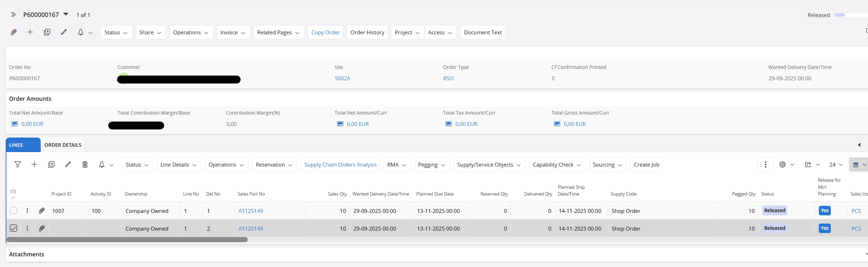Click the horizontal scrollbar under the lines table
The height and width of the screenshot is (267, 868).
point(127,240)
